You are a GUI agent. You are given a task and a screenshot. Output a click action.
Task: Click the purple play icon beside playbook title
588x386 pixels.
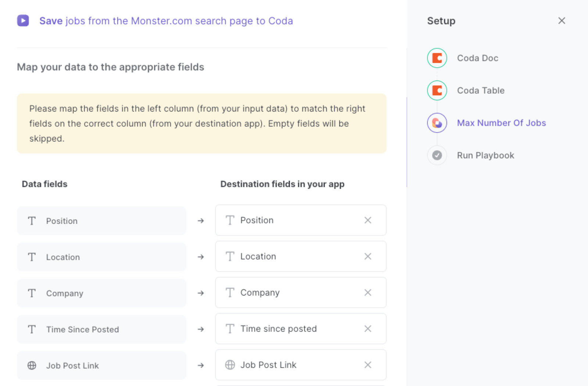tap(23, 21)
